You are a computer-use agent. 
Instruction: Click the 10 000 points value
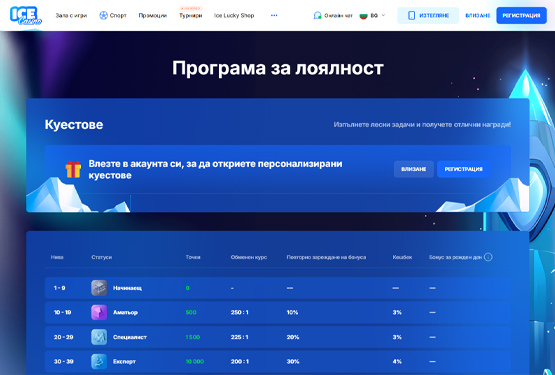tap(195, 361)
